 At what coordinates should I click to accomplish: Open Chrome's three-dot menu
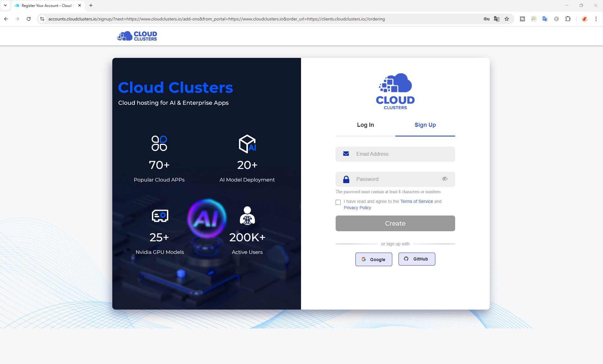(x=596, y=19)
